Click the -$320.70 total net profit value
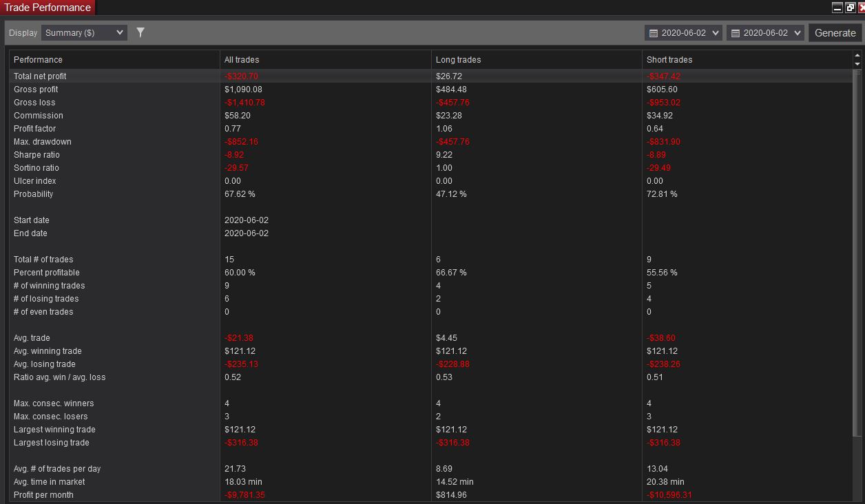Viewport: 865px width, 504px height. tap(241, 76)
